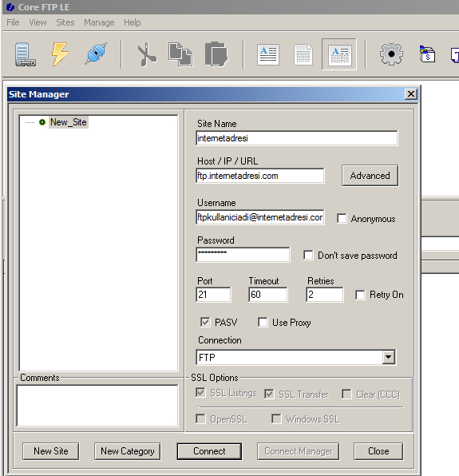Viewport: 459px width, 476px height.
Task: Click the Advanced button
Action: (370, 176)
